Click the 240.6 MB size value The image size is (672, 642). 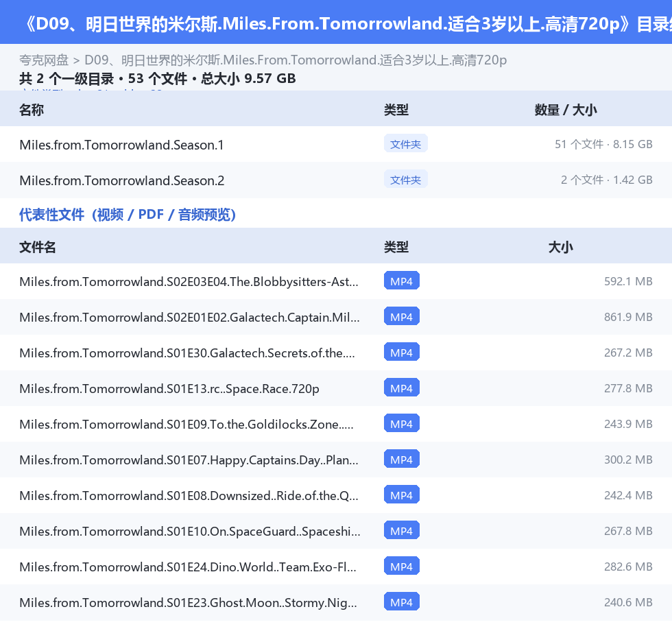pyautogui.click(x=628, y=602)
